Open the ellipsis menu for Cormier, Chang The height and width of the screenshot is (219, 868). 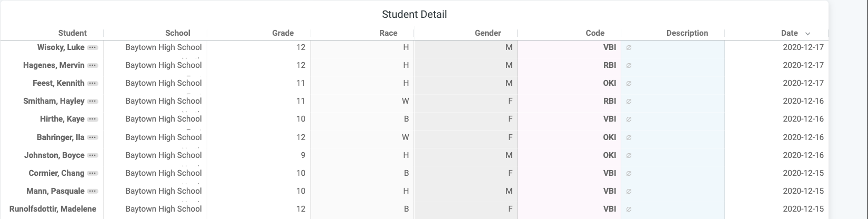(93, 173)
